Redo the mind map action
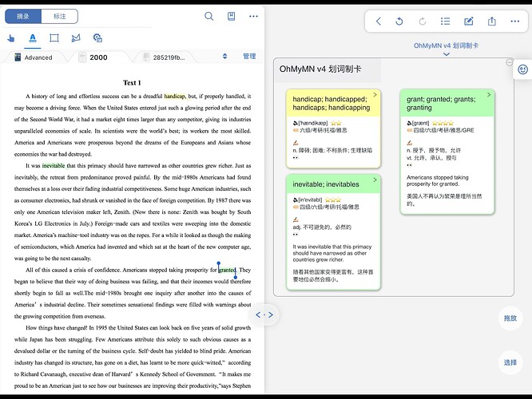Viewport: 532px width, 399px height. [x=423, y=22]
